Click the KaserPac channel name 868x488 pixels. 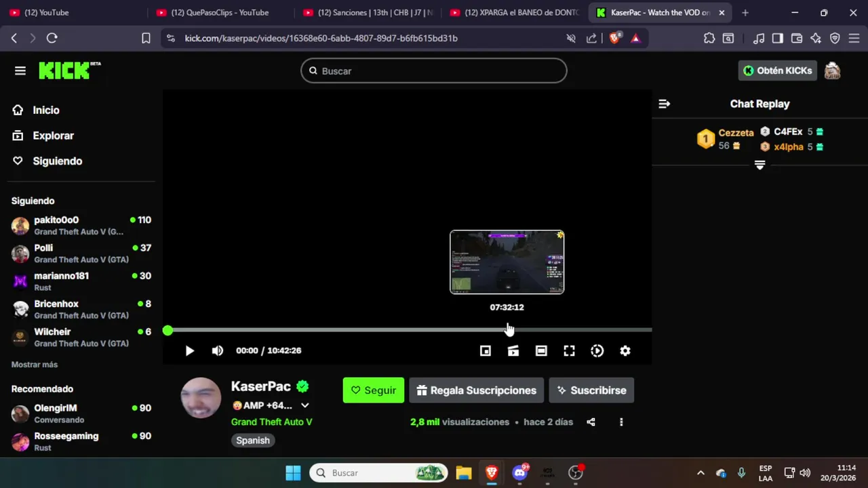261,386
